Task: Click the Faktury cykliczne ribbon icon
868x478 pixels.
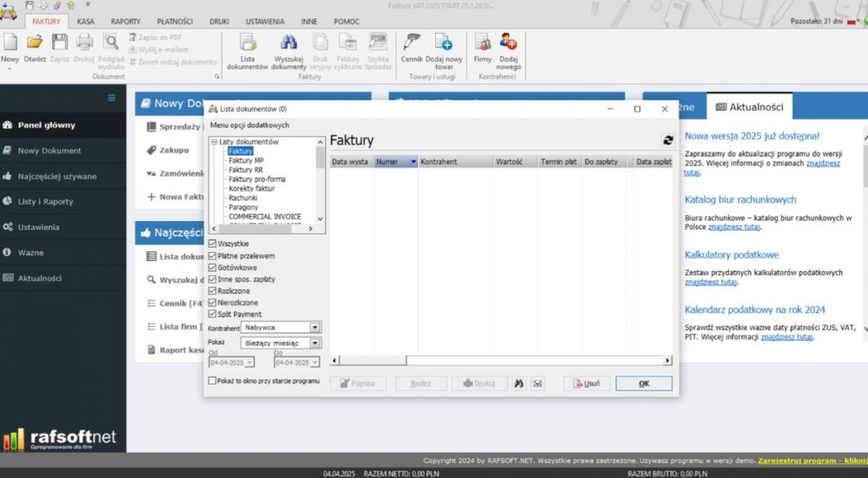Action: click(348, 42)
